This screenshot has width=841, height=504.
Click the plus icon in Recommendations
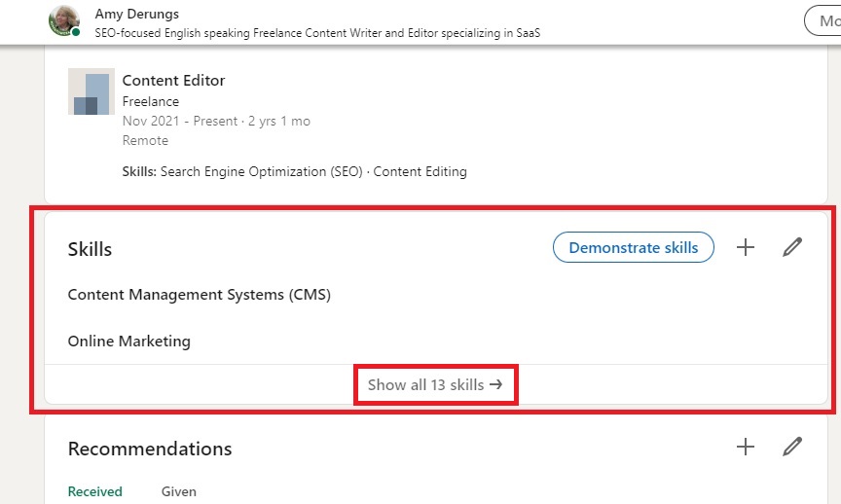pos(746,447)
